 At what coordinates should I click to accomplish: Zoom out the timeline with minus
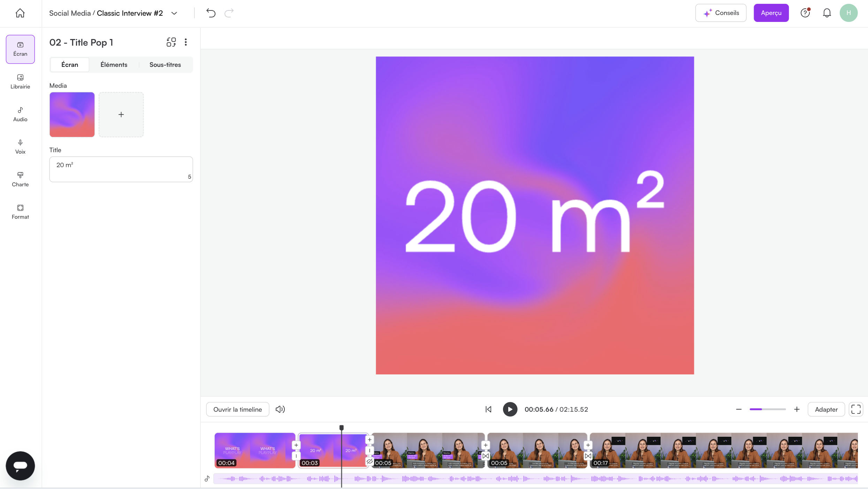pos(739,409)
